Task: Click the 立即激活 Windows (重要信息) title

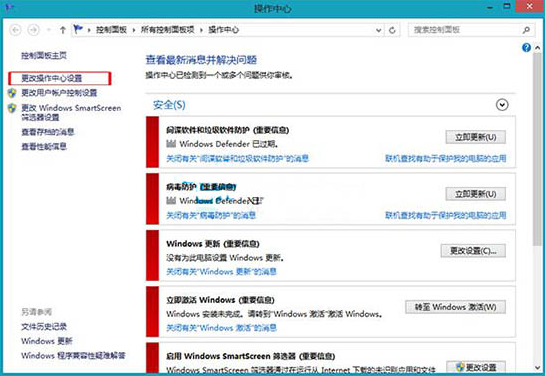Action: coord(220,300)
